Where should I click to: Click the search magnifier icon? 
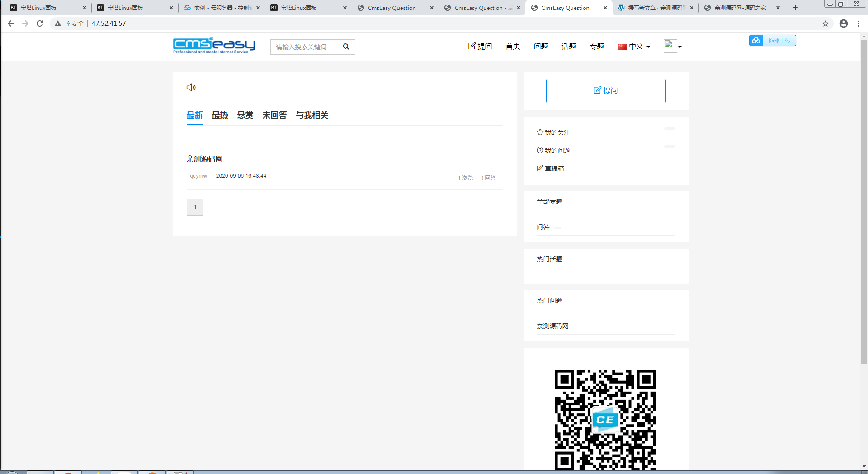click(x=346, y=47)
